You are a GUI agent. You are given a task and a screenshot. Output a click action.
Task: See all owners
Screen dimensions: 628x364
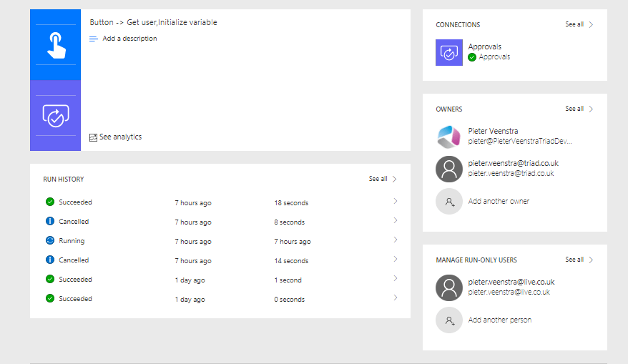point(574,109)
